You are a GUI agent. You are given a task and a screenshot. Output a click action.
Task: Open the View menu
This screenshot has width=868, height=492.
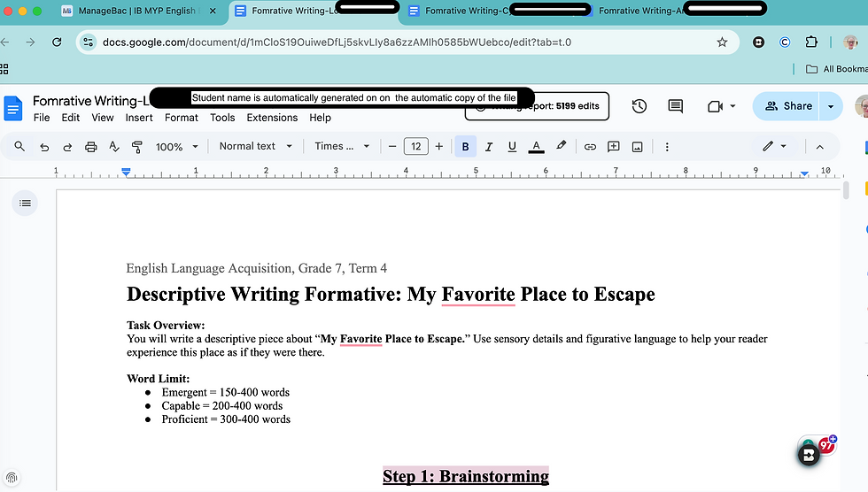point(103,117)
